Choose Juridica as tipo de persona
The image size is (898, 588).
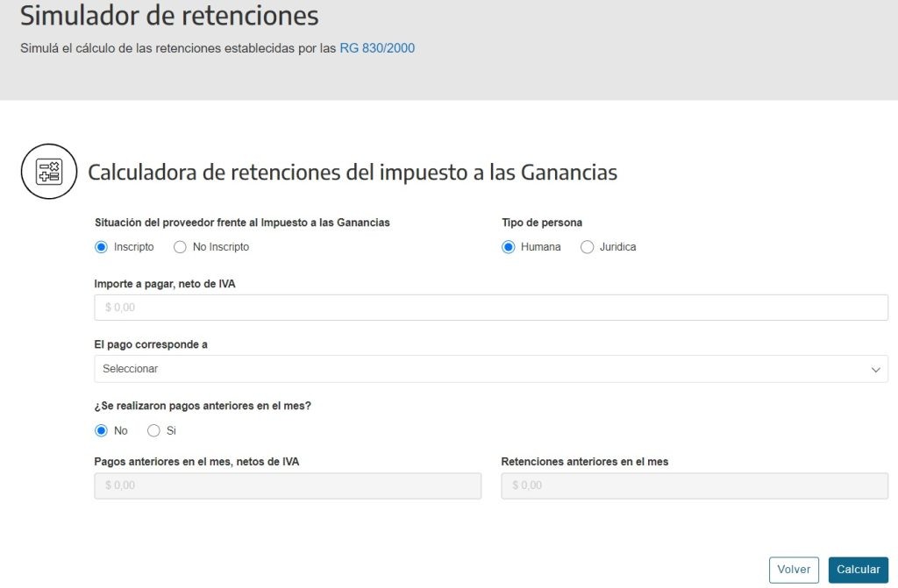point(587,247)
